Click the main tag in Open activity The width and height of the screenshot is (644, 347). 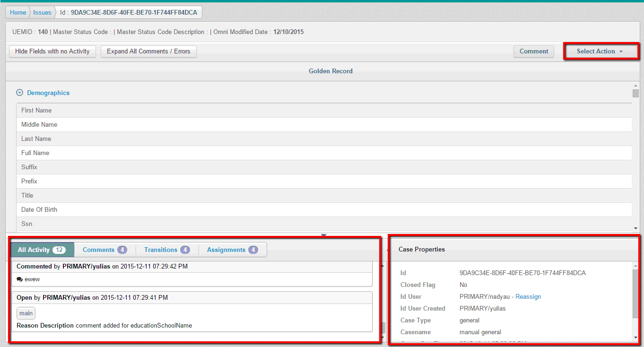click(26, 313)
